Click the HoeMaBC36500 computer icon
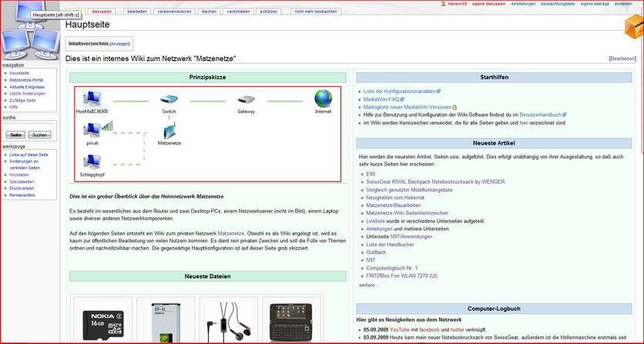The width and height of the screenshot is (644, 344). coord(92,99)
